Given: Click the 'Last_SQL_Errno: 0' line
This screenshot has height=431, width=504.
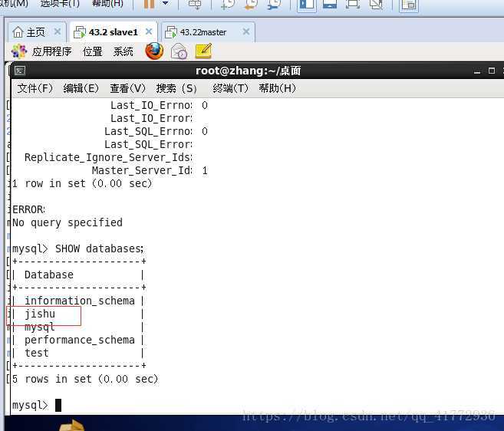Looking at the screenshot, I should click(156, 131).
